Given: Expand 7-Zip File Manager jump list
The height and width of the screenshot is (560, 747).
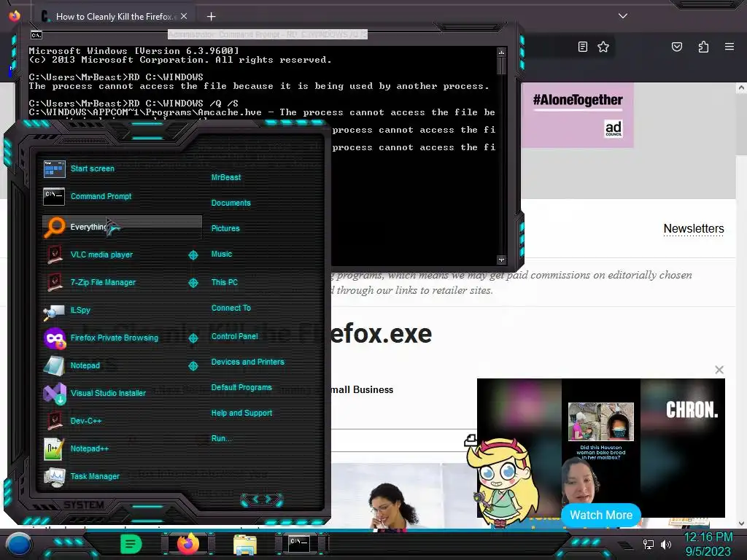Looking at the screenshot, I should tap(193, 283).
